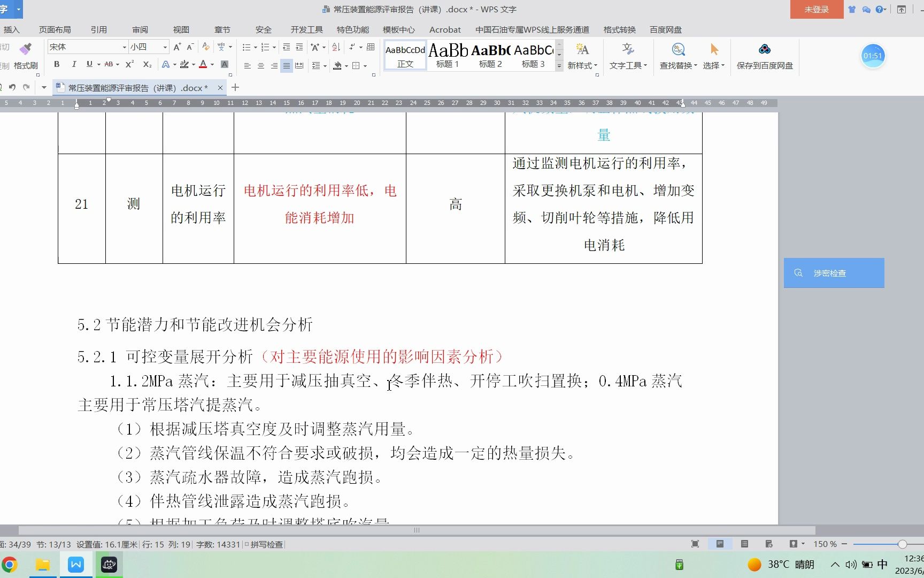The height and width of the screenshot is (578, 924).
Task: Center align the paragraph
Action: point(260,66)
